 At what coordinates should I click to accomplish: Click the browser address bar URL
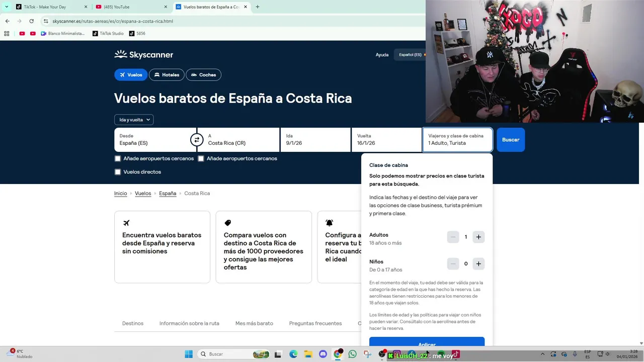tap(113, 21)
